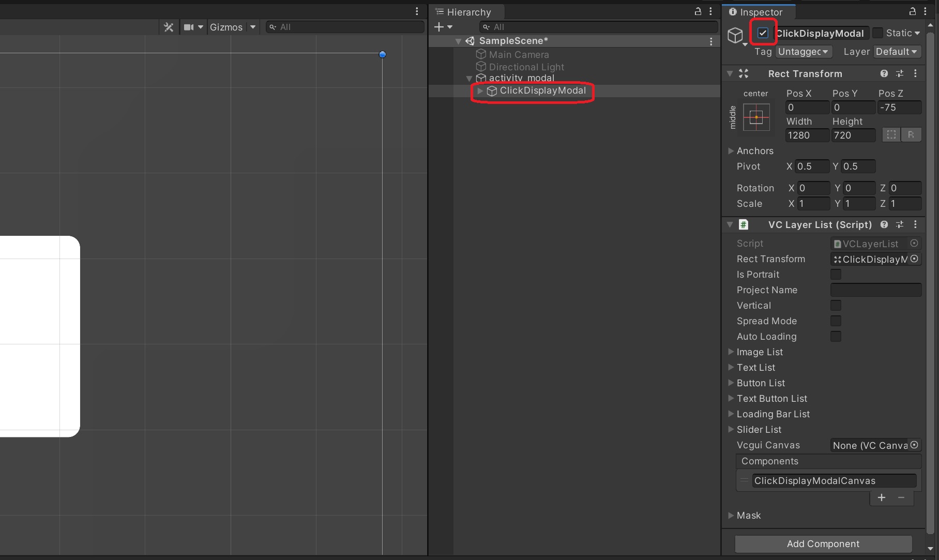
Task: Click the Add Component button
Action: [x=823, y=543]
